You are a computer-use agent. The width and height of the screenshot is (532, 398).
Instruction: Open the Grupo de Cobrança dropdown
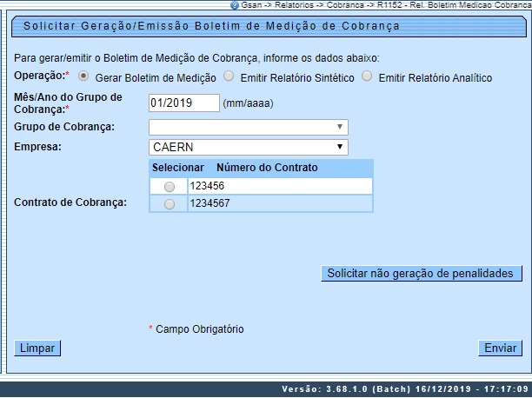pyautogui.click(x=249, y=127)
